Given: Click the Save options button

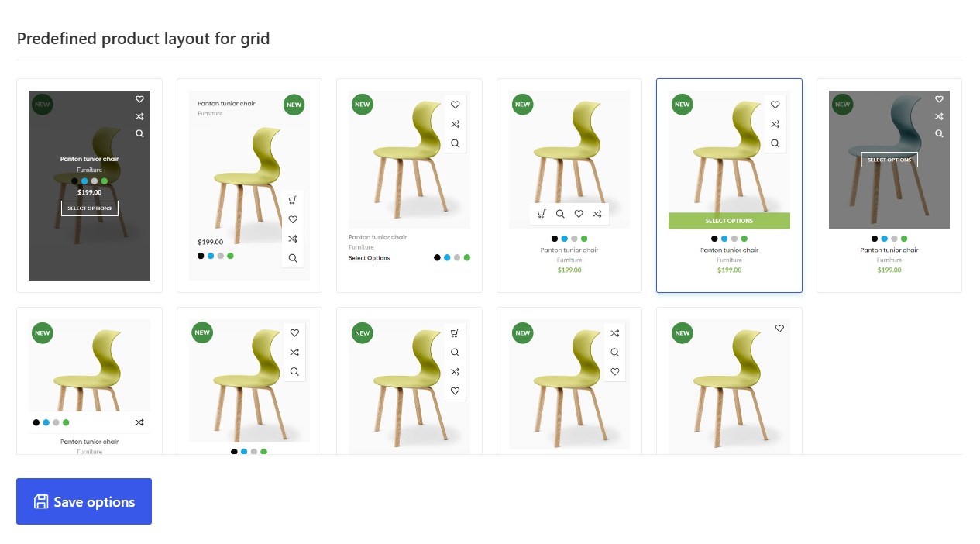Looking at the screenshot, I should [x=84, y=501].
